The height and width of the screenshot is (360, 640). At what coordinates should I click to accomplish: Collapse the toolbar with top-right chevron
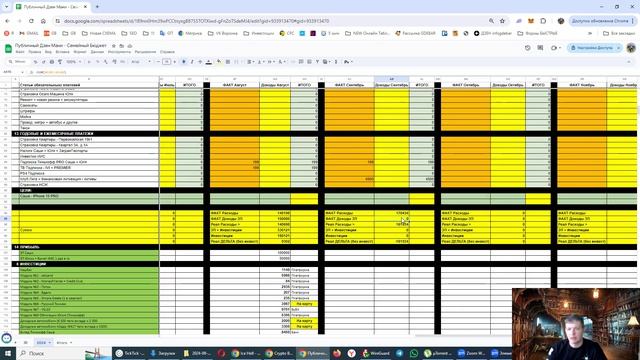coord(629,62)
